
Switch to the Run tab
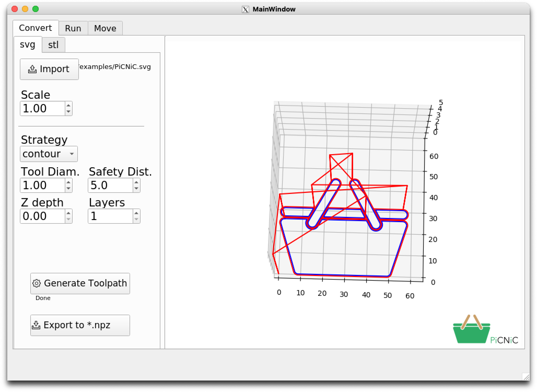click(73, 28)
